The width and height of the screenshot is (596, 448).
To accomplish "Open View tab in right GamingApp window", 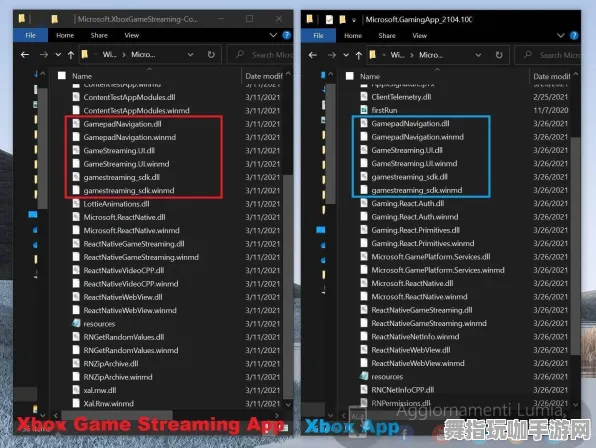I will [x=420, y=36].
